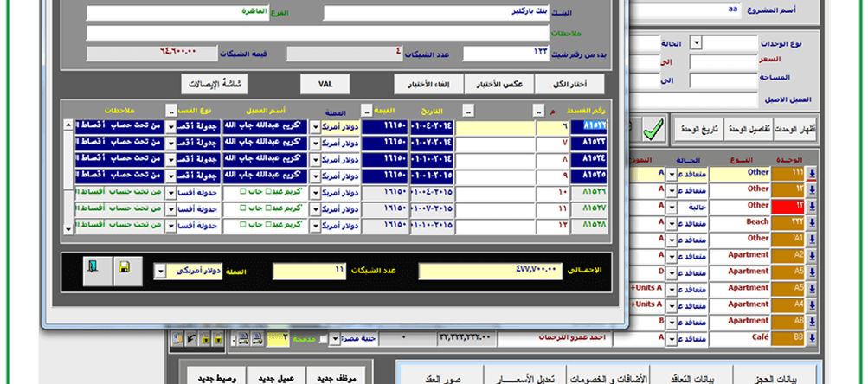Click the small box beside القيمة header

(366, 110)
